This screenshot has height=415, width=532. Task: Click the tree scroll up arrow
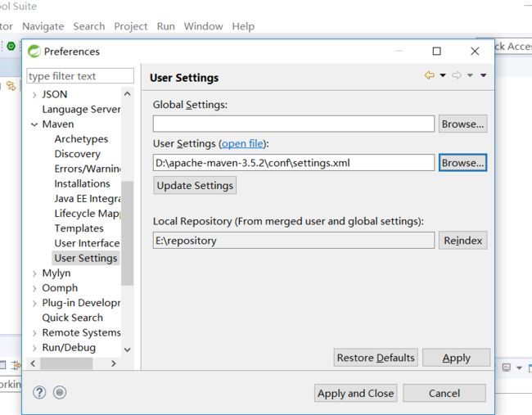127,94
